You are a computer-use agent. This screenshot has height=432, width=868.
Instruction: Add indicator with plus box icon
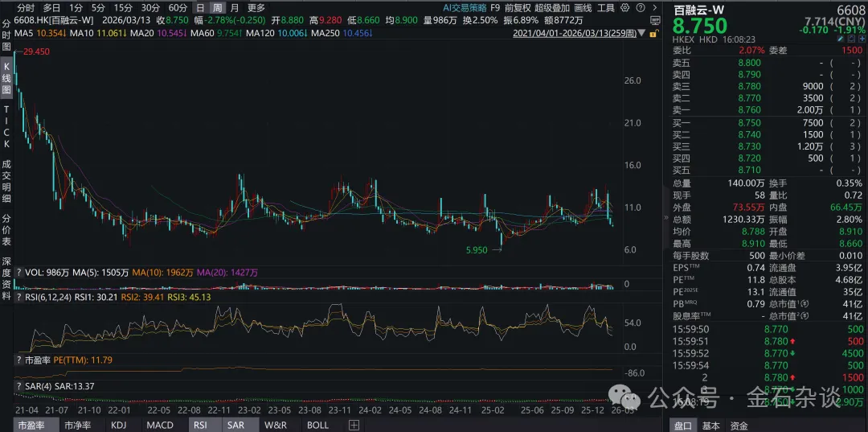pos(354,426)
